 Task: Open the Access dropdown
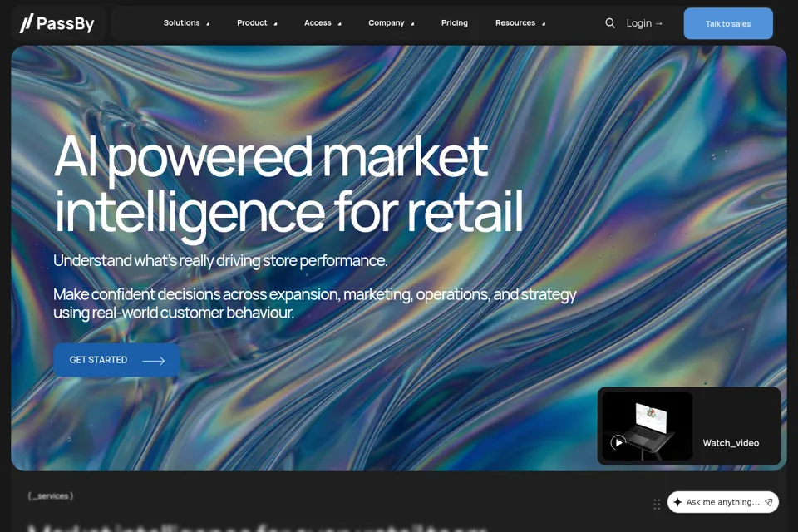coord(323,23)
